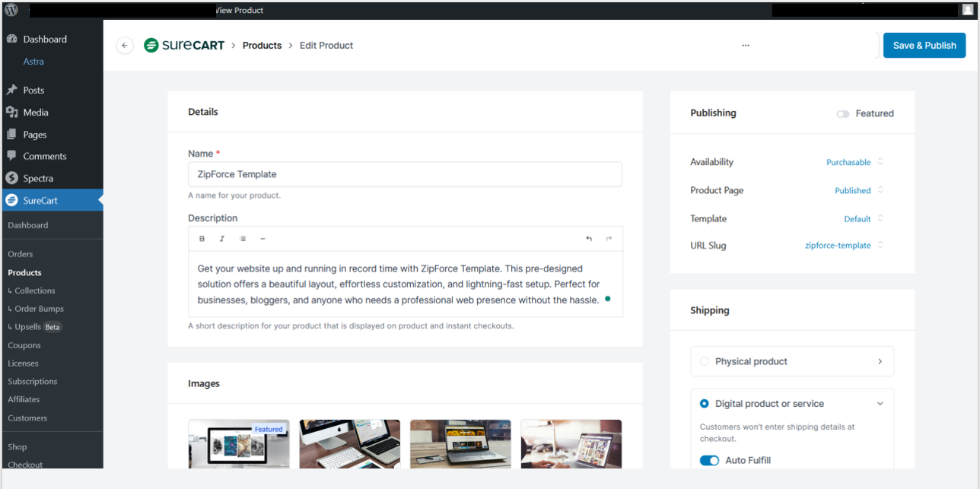Viewport: 980px width, 489px height.
Task: Click the redo arrow in description toolbar
Action: point(609,239)
